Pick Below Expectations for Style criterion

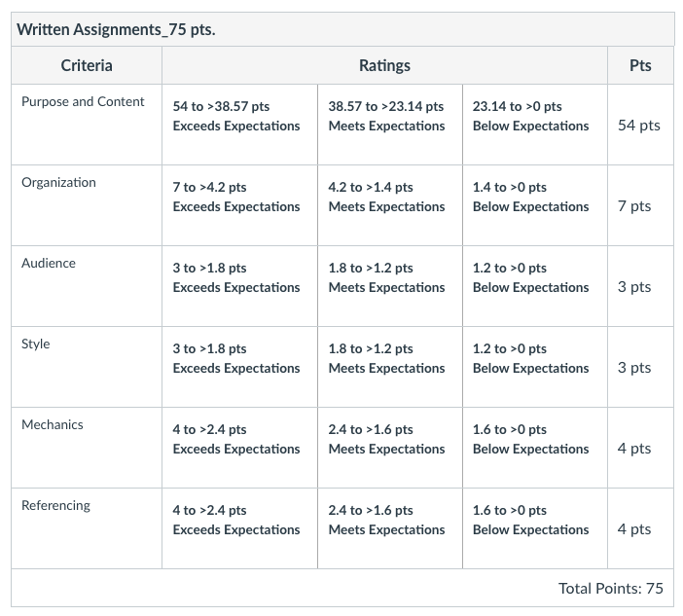pyautogui.click(x=535, y=367)
